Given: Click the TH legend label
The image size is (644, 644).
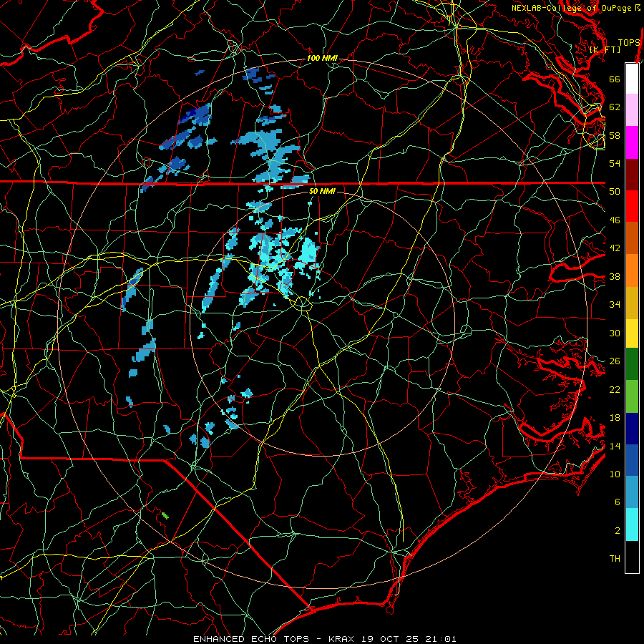Looking at the screenshot, I should point(615,559).
